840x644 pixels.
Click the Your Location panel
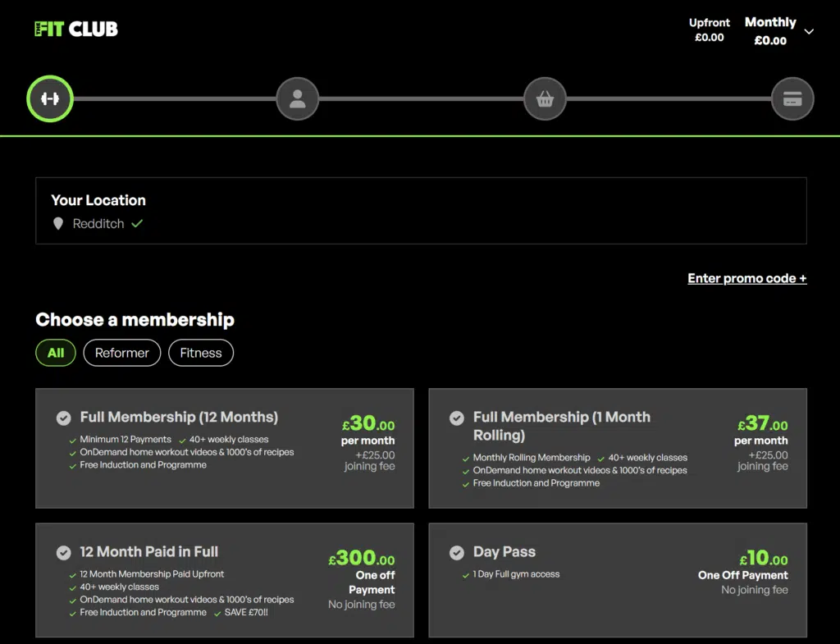420,211
